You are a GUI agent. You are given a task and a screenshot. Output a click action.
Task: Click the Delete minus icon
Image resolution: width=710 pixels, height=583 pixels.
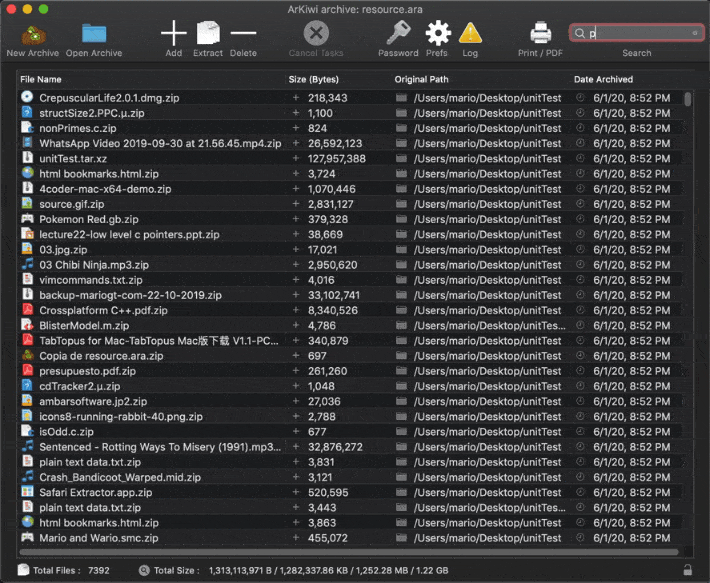point(243,33)
